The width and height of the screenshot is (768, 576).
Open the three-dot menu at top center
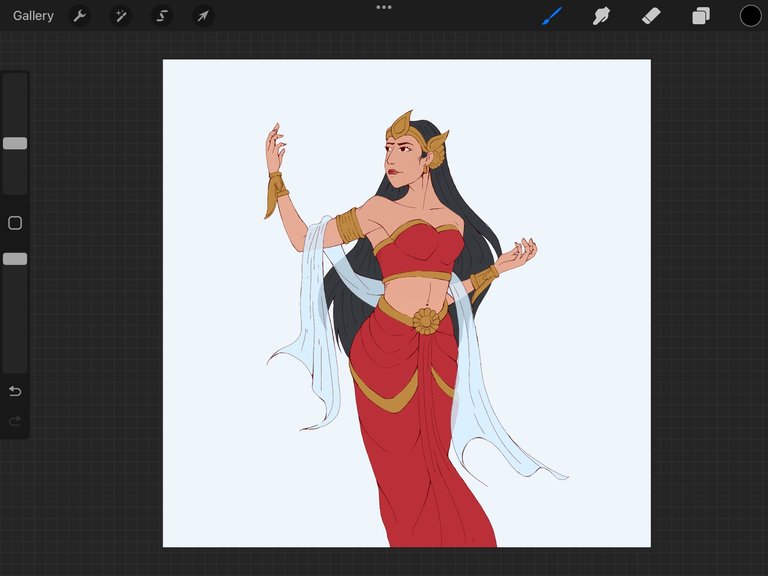(384, 7)
